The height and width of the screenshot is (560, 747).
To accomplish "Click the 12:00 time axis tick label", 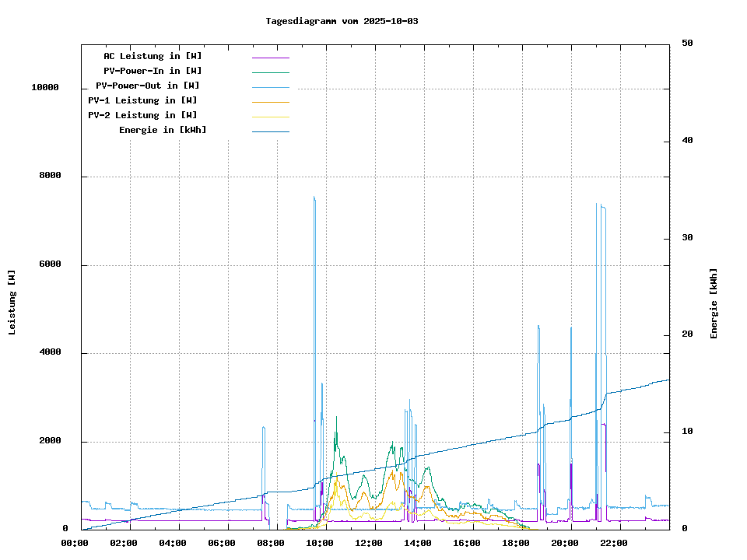I will click(369, 543).
